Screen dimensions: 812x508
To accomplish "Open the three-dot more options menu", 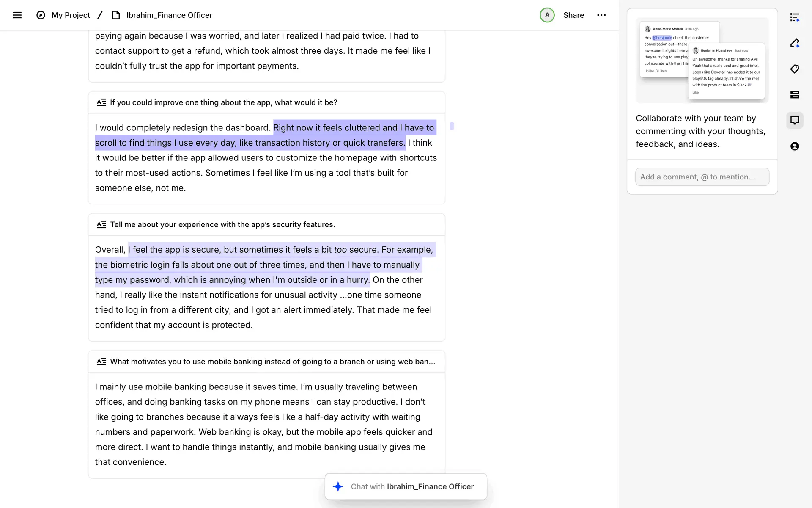I will pos(601,15).
